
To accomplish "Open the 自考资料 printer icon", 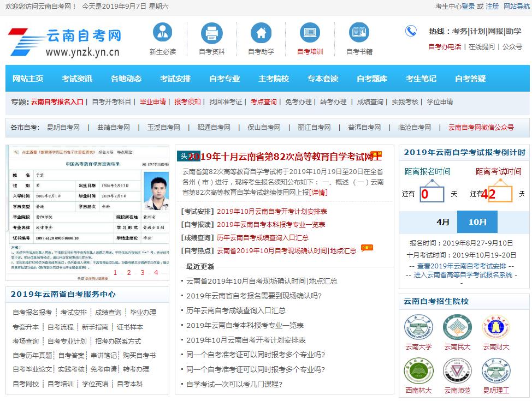I will [x=211, y=33].
